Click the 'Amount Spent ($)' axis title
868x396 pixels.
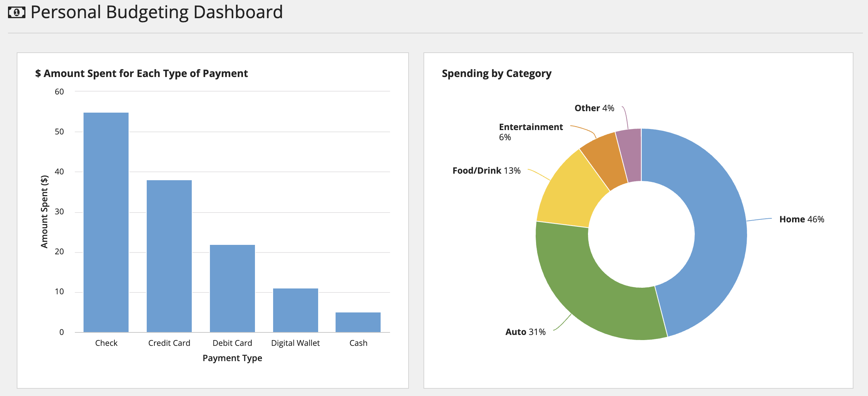pos(44,212)
